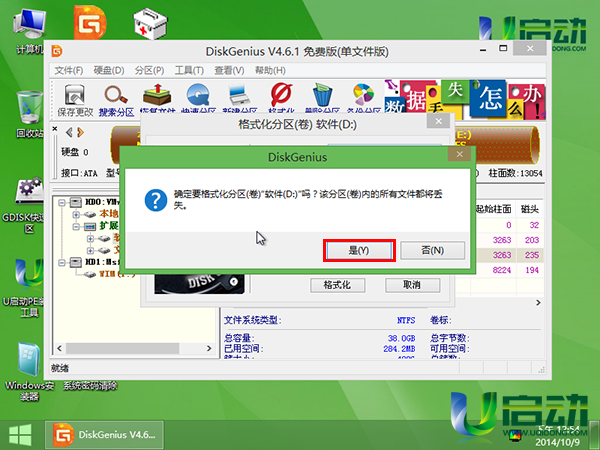Close the disk map panel with small x
This screenshot has width=600, height=450.
coord(55,129)
